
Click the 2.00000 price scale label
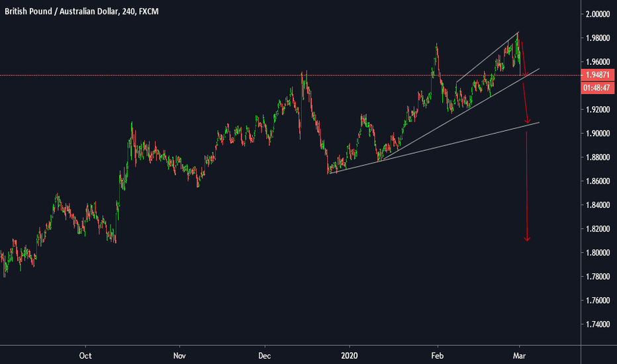598,14
